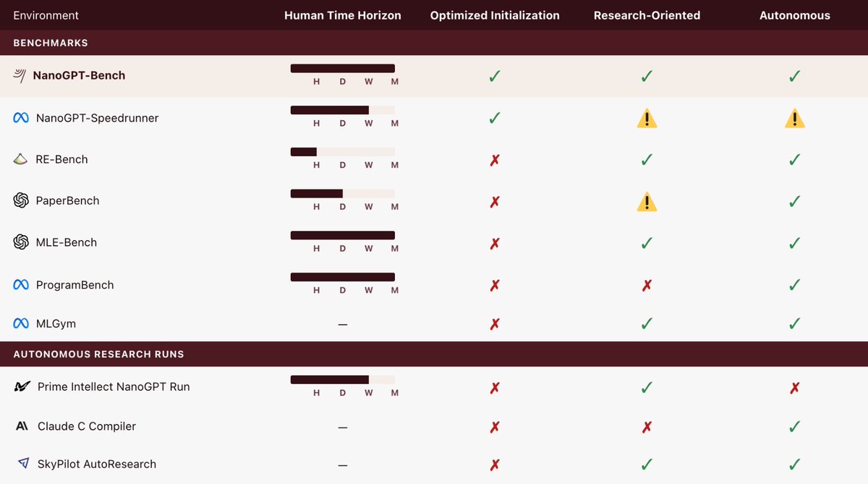868x484 pixels.
Task: Click the Prime Intellect logo icon
Action: click(x=22, y=386)
